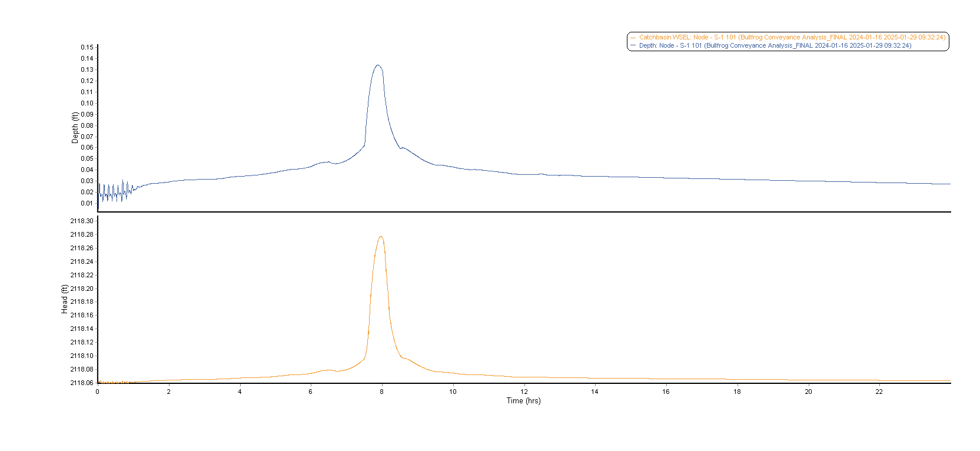Viewport: 980px width, 451px height.
Task: Click the peak of the blue depth curve
Action: click(x=378, y=65)
